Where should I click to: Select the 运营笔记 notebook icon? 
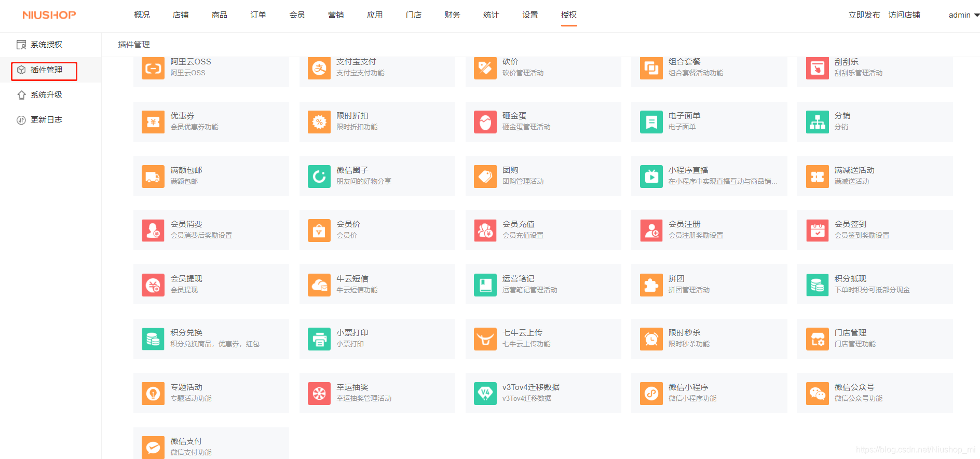(485, 285)
